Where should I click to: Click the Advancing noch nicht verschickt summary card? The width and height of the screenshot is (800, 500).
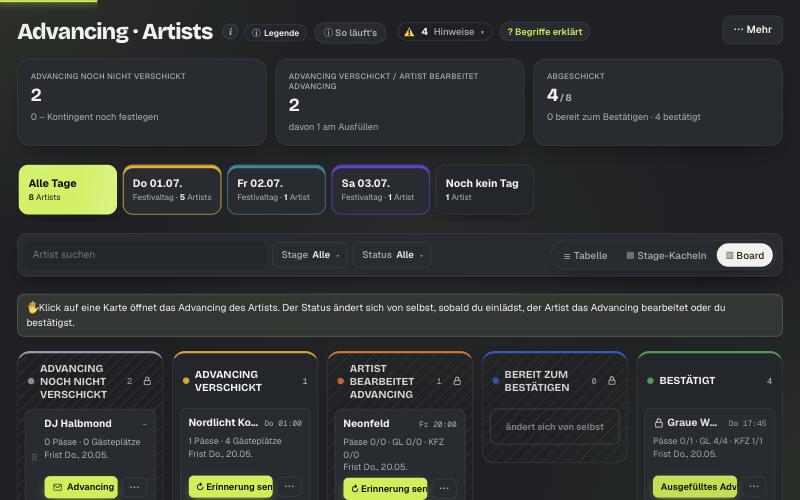142,102
